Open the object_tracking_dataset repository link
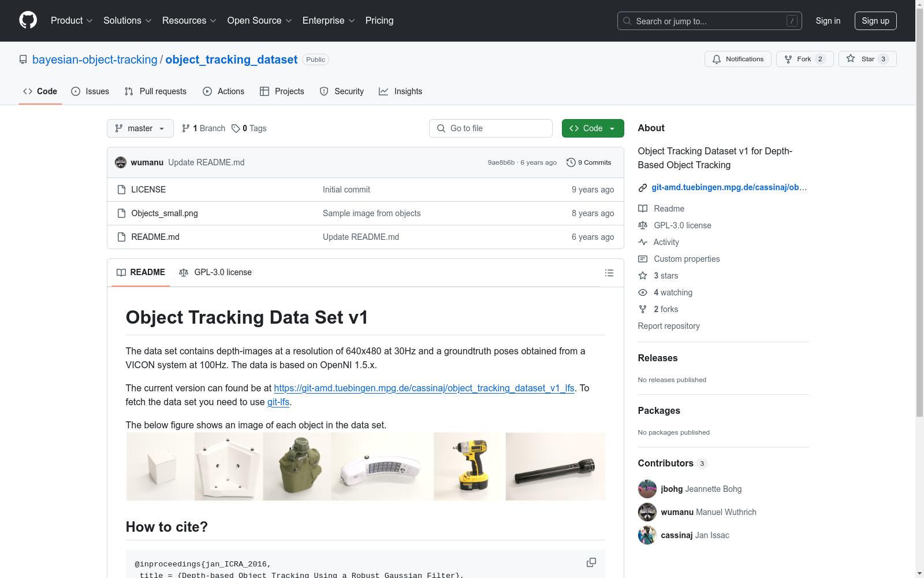Image resolution: width=924 pixels, height=578 pixels. click(x=232, y=60)
